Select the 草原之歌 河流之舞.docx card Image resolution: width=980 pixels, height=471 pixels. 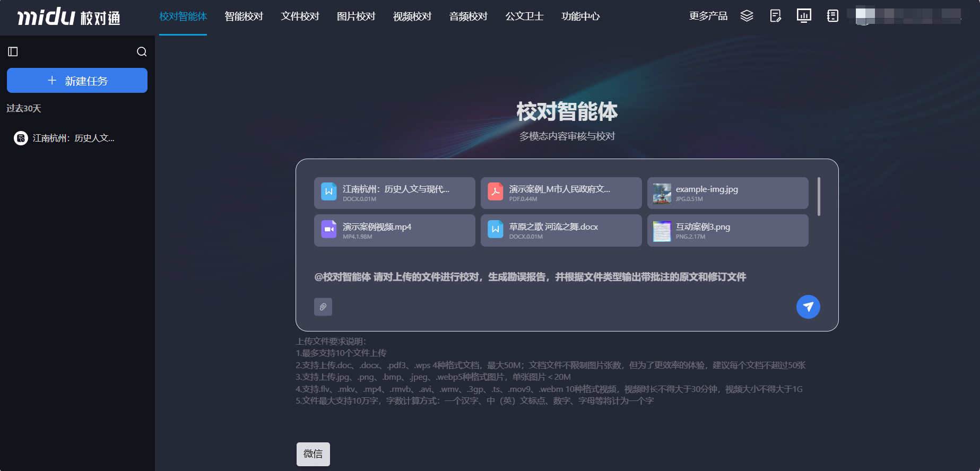tap(561, 231)
